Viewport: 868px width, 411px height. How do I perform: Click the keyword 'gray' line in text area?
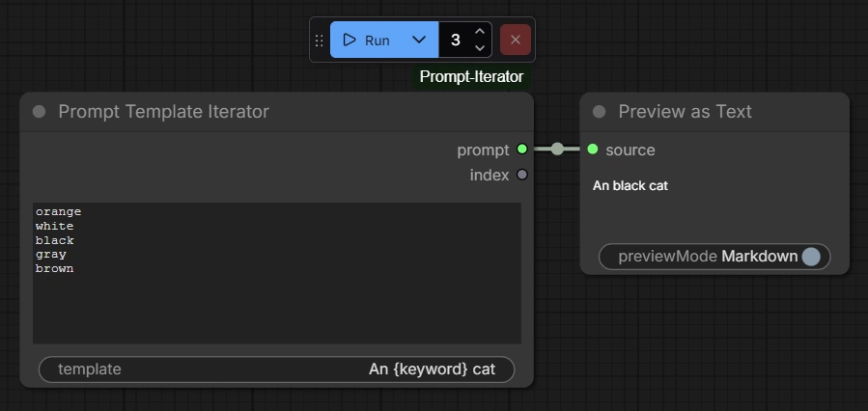(x=51, y=255)
